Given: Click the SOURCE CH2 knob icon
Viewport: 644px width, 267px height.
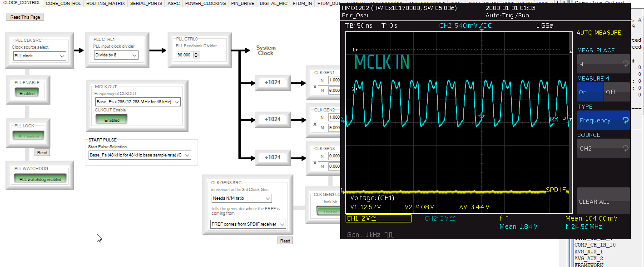Looking at the screenshot, I should 625,148.
